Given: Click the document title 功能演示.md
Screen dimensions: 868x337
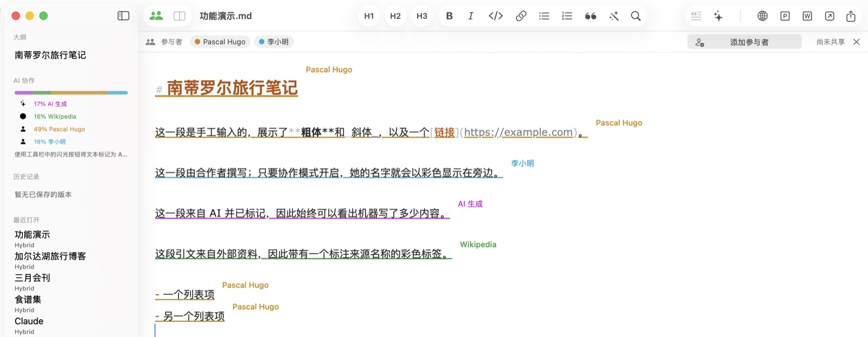Looking at the screenshot, I should click(x=226, y=16).
